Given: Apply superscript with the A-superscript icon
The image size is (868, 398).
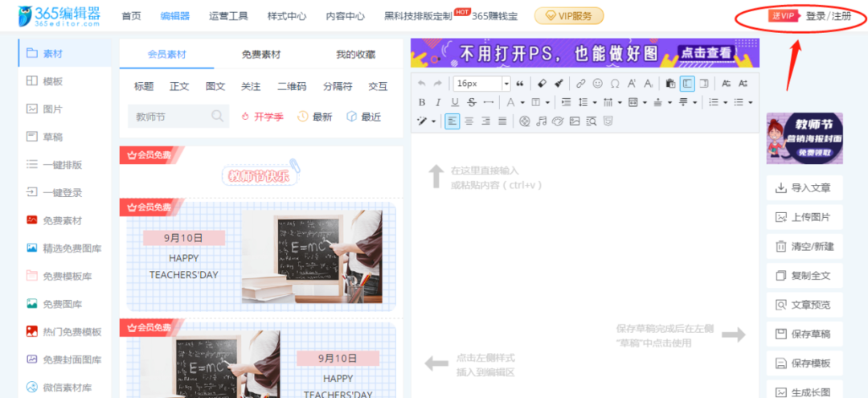Looking at the screenshot, I should point(631,84).
